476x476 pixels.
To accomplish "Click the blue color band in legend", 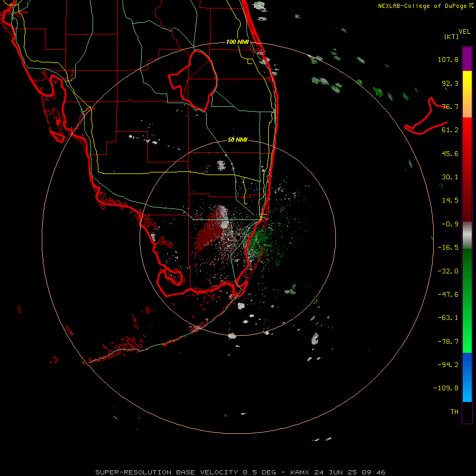I will tap(467, 377).
